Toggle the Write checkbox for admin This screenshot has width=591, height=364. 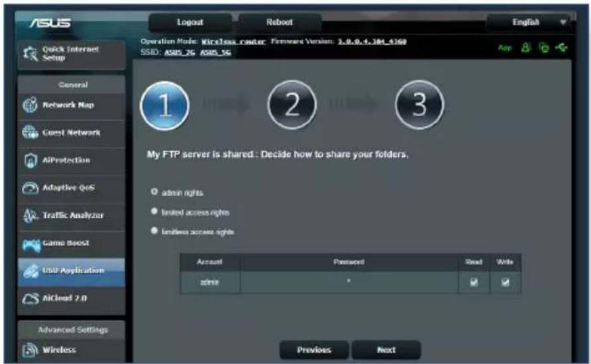505,282
